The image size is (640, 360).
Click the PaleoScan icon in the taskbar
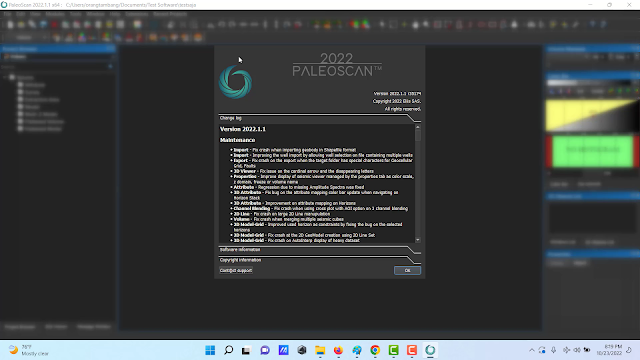(x=430, y=350)
